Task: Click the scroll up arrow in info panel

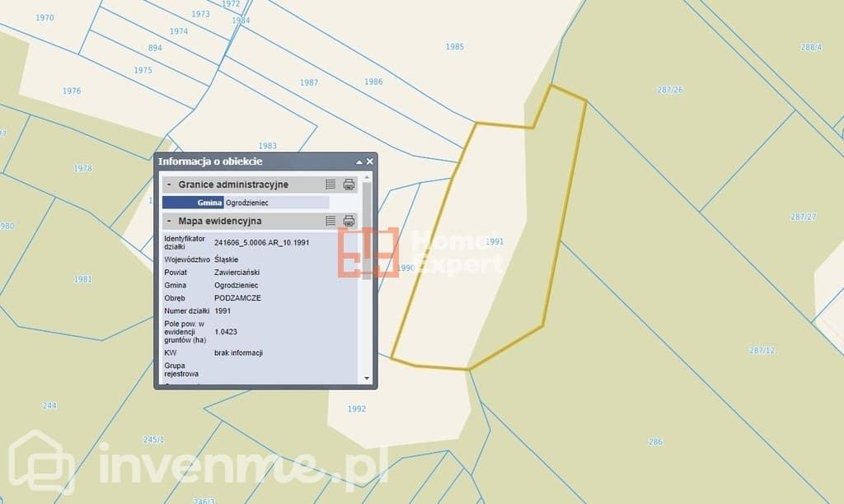Action: tap(367, 177)
